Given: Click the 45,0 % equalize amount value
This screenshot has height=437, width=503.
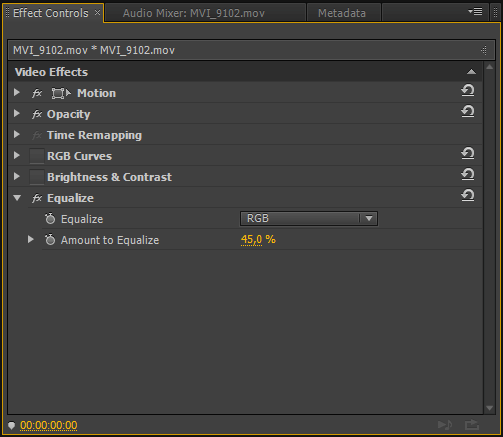Looking at the screenshot, I should pos(258,240).
